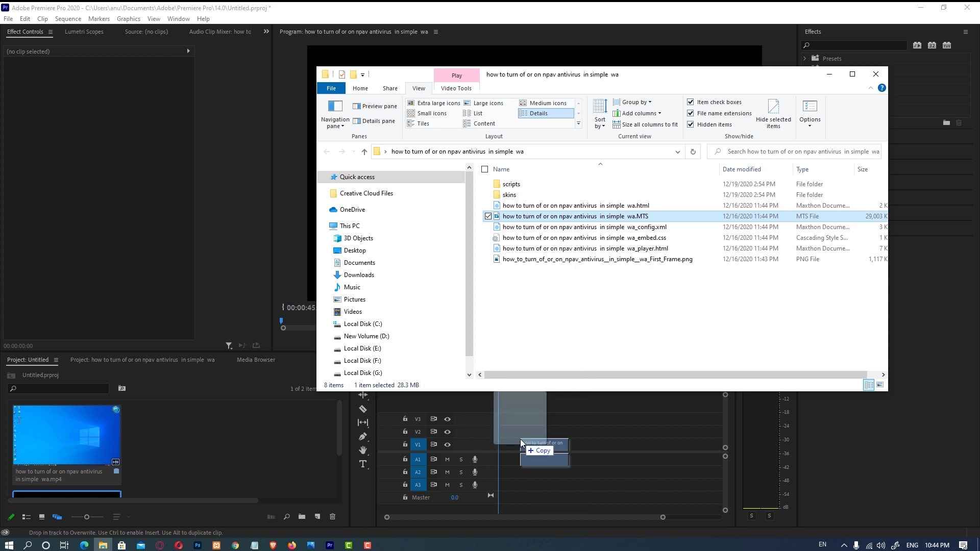
Task: Click the Accelerated Effects filter icon
Action: [x=917, y=45]
